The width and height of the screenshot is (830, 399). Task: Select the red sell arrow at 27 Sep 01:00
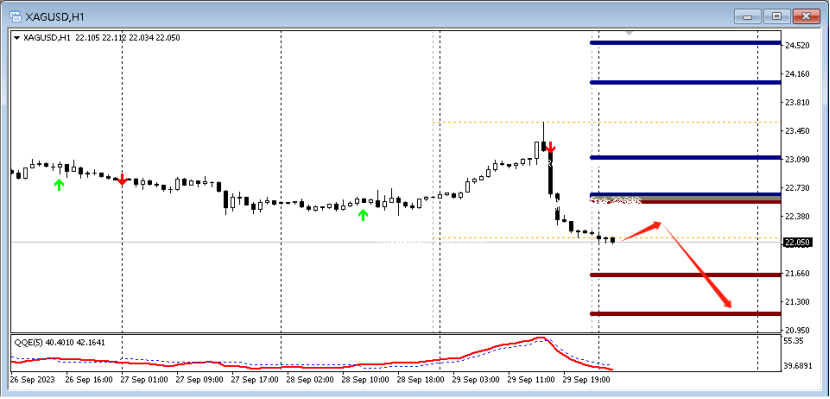click(122, 180)
